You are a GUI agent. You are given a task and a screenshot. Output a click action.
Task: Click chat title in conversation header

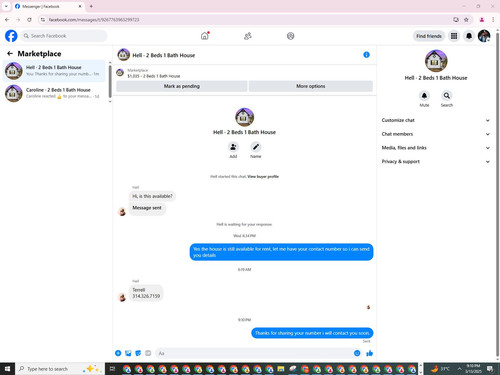click(164, 55)
